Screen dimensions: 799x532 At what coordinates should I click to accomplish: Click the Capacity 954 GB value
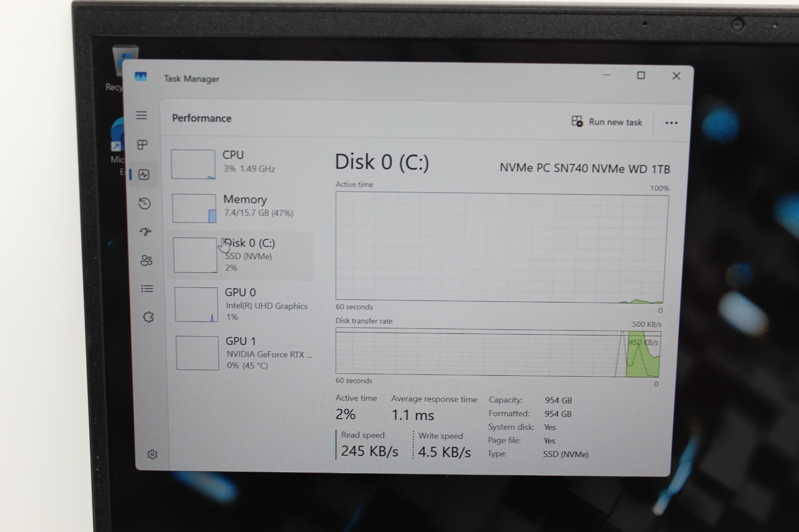click(x=558, y=400)
